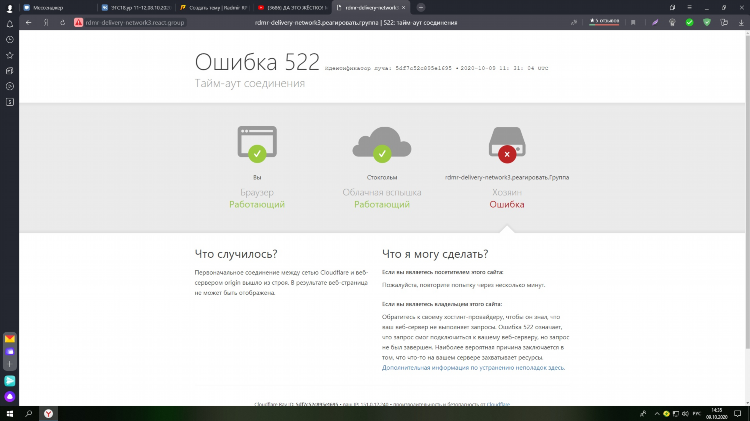Click Yandex Browser taskbar icon
The width and height of the screenshot is (750, 421).
(48, 414)
